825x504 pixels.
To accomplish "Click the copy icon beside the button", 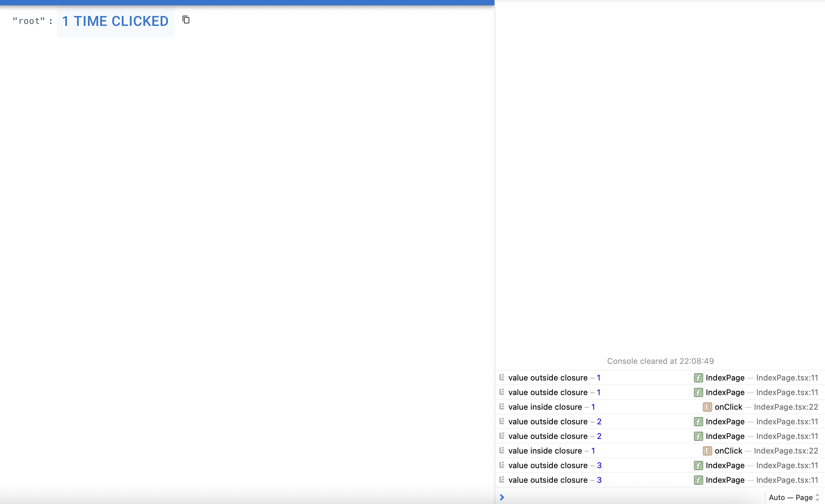I will pyautogui.click(x=186, y=20).
